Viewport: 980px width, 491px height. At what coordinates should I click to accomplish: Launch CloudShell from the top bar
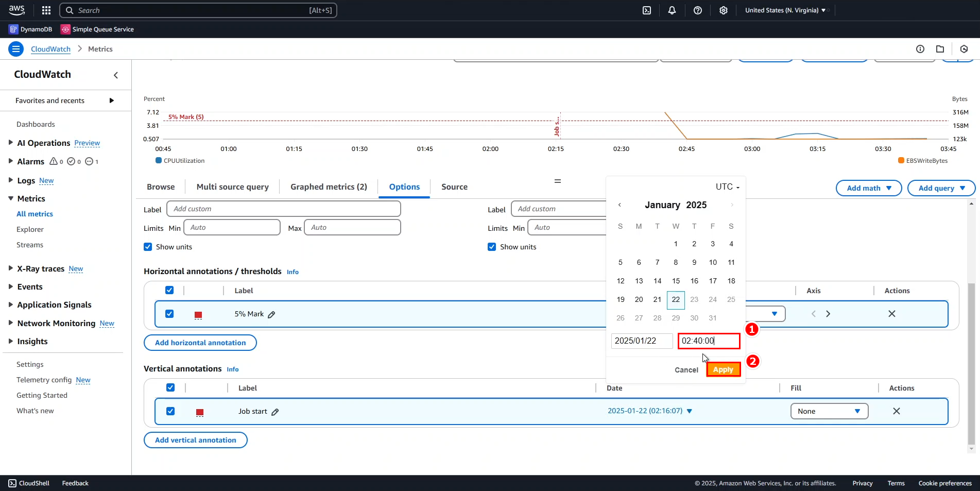[x=647, y=10]
